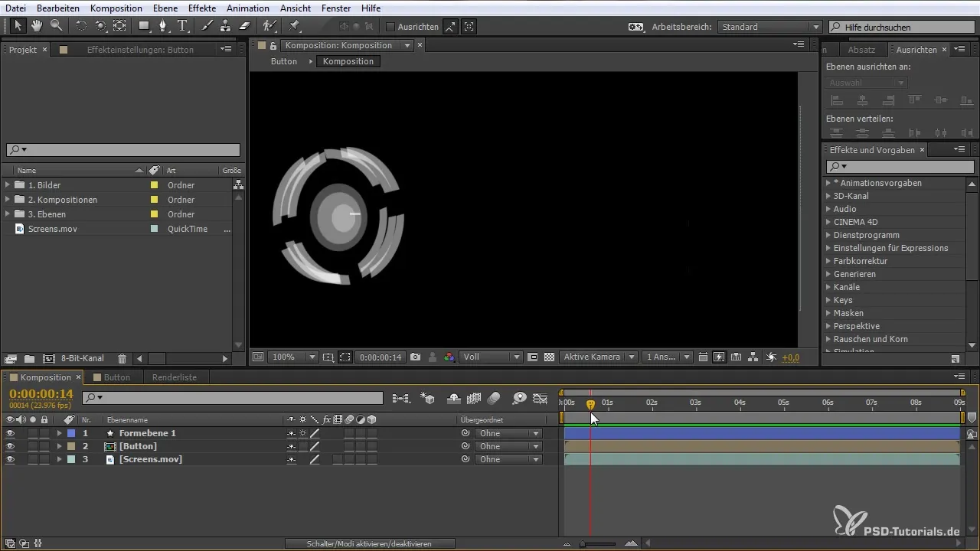Select the Zoom magnifier tool

click(56, 26)
